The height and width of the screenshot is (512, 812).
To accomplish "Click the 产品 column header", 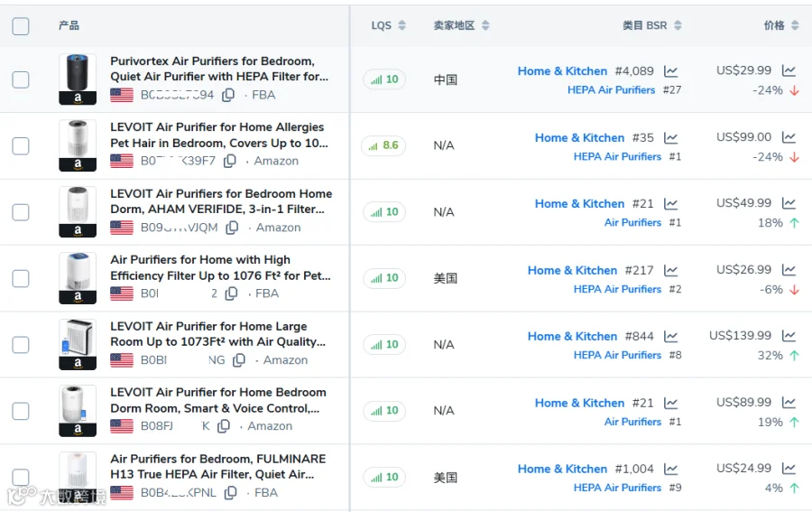I will pyautogui.click(x=69, y=25).
